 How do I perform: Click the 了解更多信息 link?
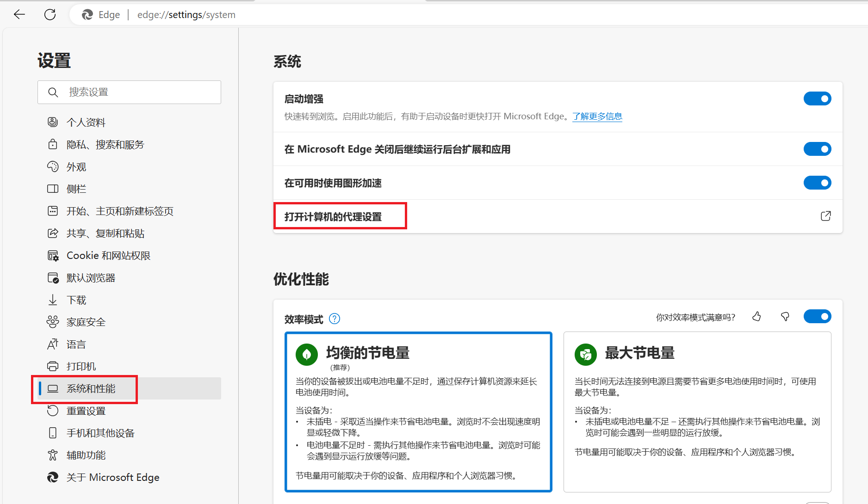point(597,117)
